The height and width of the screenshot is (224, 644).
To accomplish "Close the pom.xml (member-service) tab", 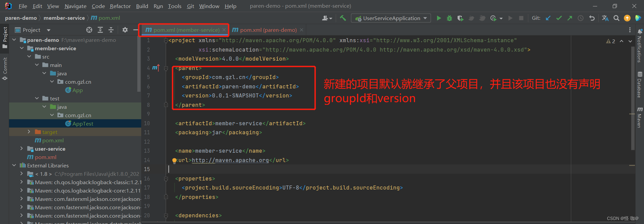I will [224, 30].
